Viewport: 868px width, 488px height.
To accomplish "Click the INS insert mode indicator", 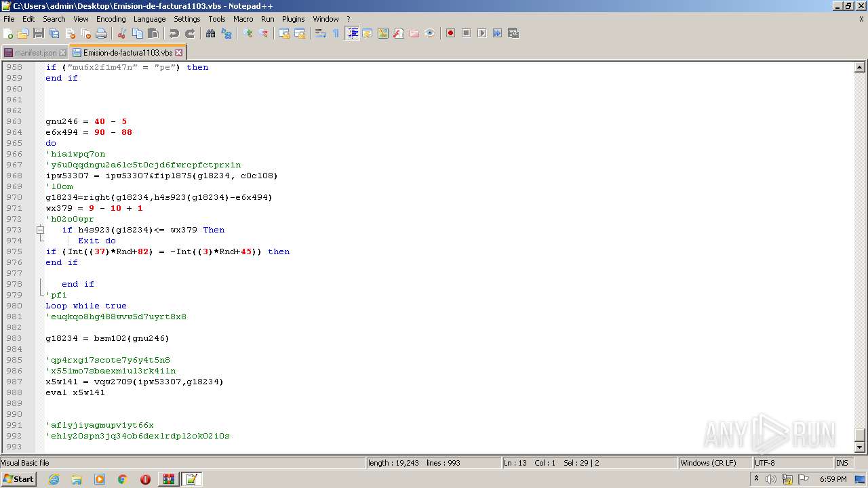I will point(843,463).
